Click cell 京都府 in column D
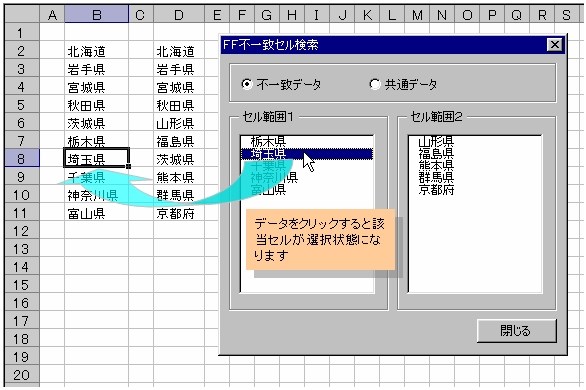The width and height of the screenshot is (586, 390). 179,213
